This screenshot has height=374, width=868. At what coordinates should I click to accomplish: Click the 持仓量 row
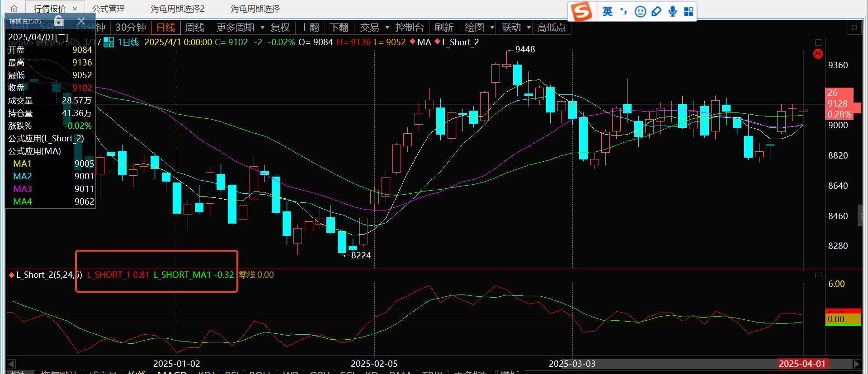(51, 113)
